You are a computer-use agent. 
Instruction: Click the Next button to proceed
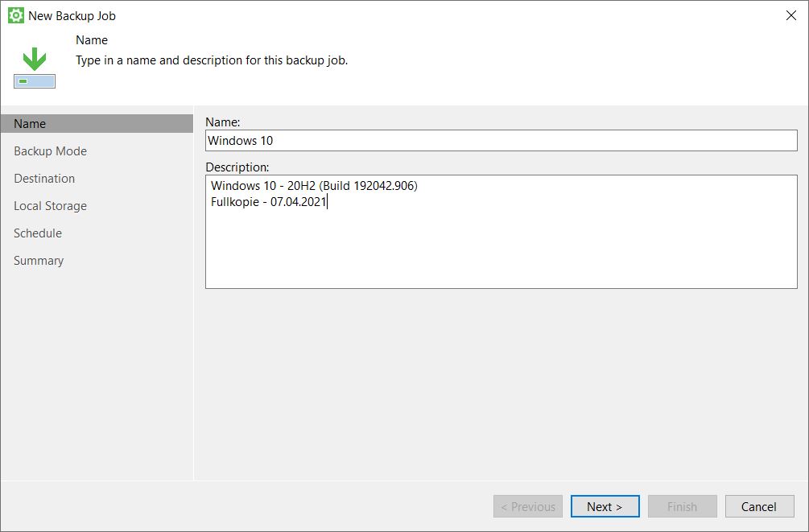[605, 506]
